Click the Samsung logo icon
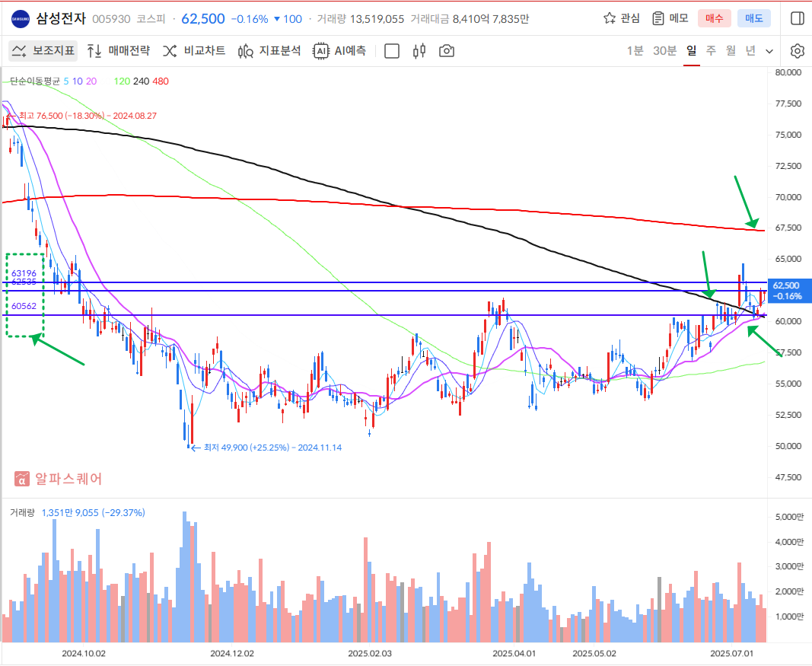The width and height of the screenshot is (812, 666). 21,19
